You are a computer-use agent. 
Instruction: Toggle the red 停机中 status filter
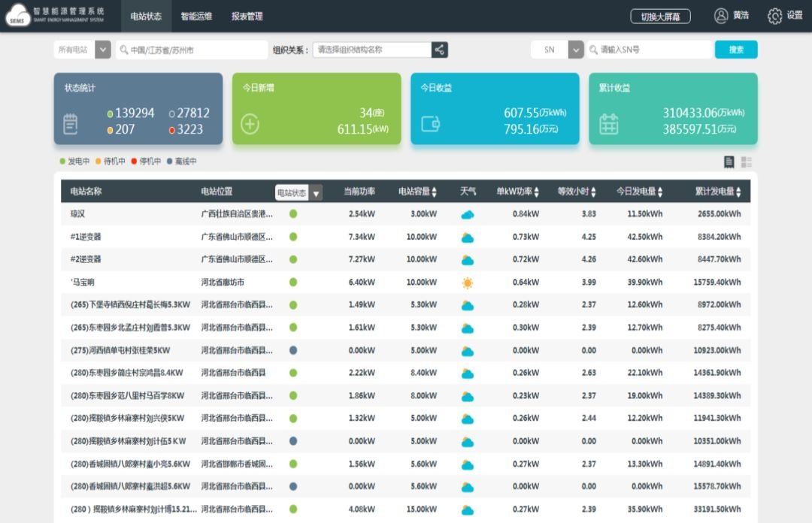[x=146, y=162]
